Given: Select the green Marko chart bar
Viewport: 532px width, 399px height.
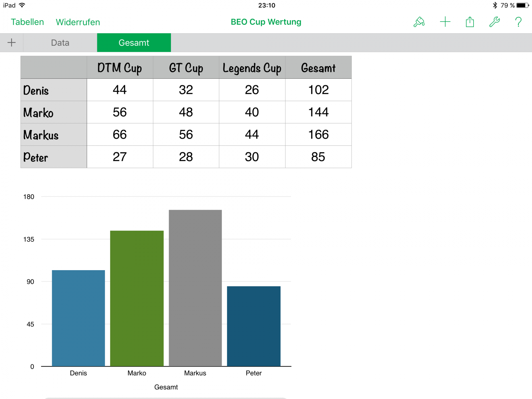Looking at the screenshot, I should point(137,298).
